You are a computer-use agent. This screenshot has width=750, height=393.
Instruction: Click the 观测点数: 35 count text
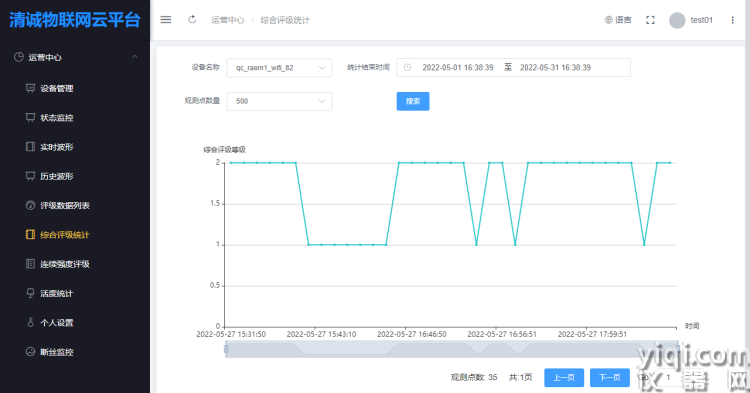coord(474,378)
